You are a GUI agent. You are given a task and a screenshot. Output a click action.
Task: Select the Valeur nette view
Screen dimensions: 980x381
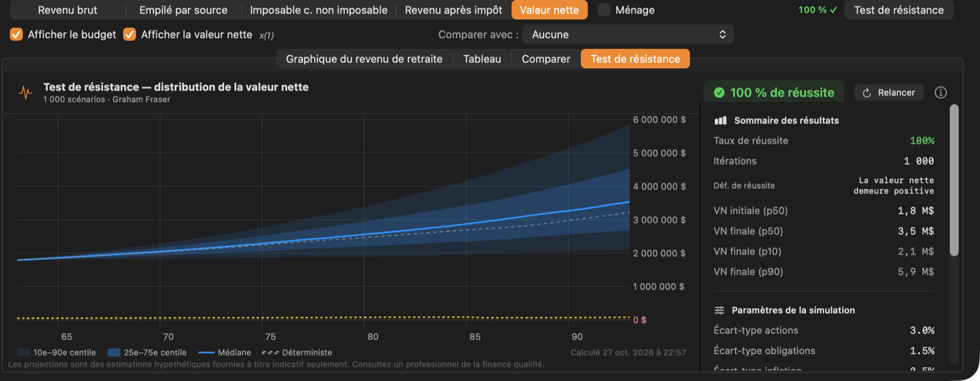click(x=550, y=10)
